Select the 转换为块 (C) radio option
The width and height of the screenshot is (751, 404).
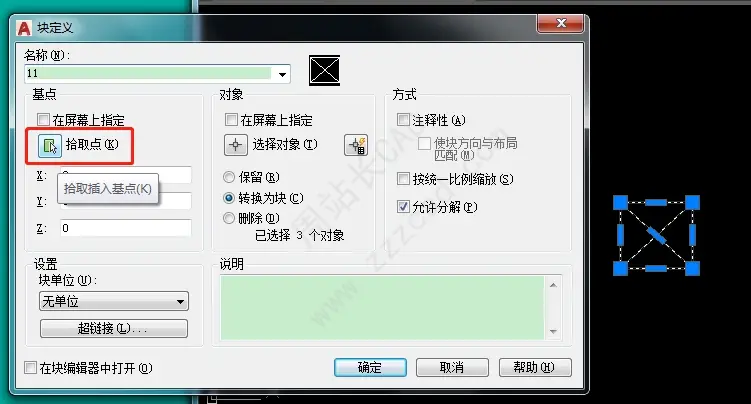[229, 198]
